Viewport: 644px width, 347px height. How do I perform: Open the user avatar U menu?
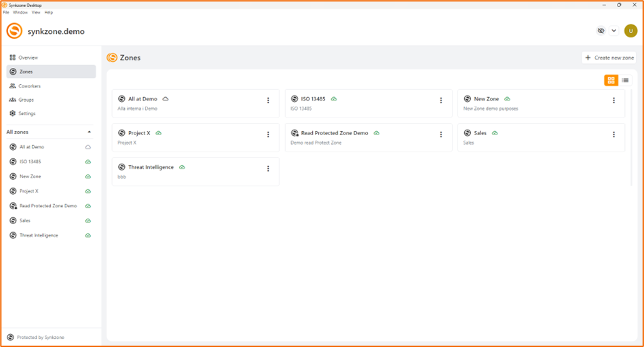point(631,31)
